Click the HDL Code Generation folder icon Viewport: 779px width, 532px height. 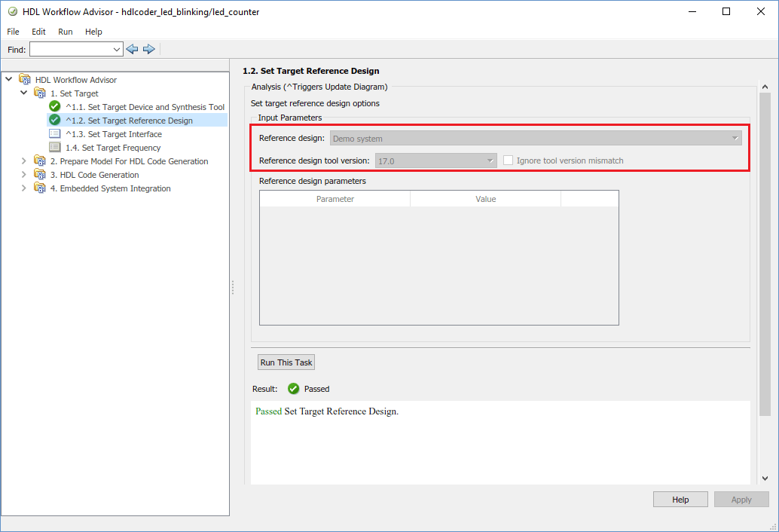[40, 175]
